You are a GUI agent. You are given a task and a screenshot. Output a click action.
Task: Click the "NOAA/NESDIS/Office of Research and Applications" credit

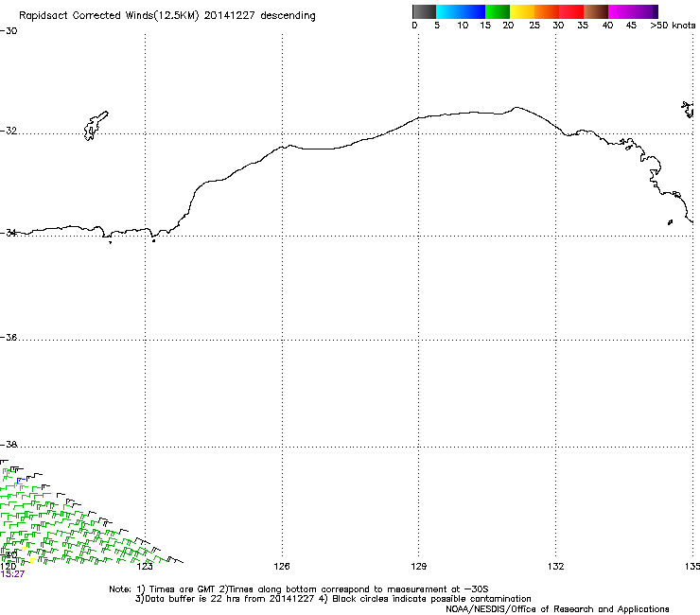click(557, 609)
